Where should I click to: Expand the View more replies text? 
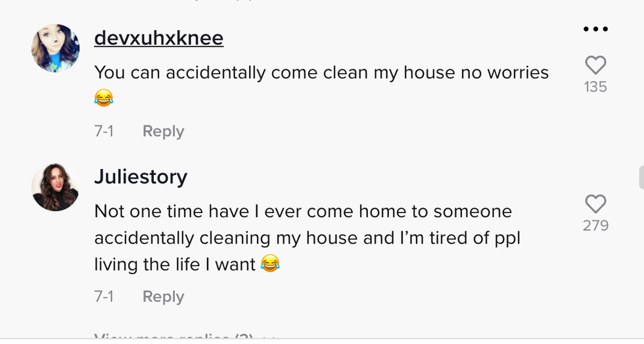[x=174, y=337]
